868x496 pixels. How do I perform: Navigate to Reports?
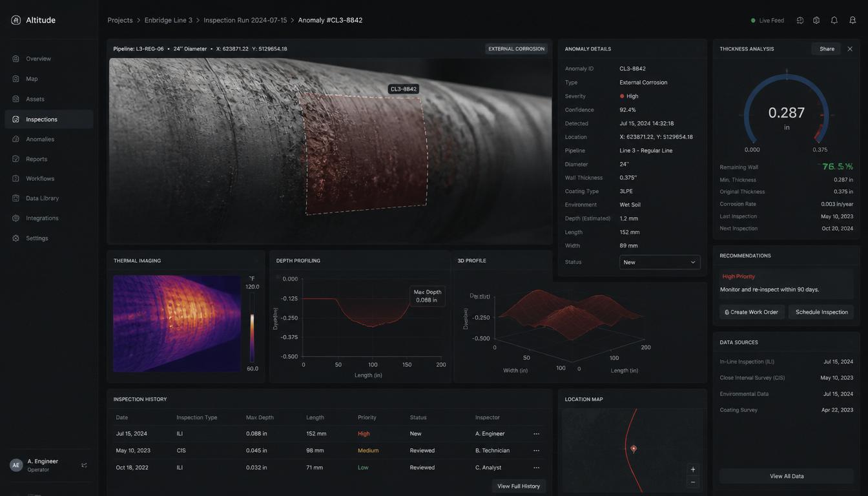[49, 159]
